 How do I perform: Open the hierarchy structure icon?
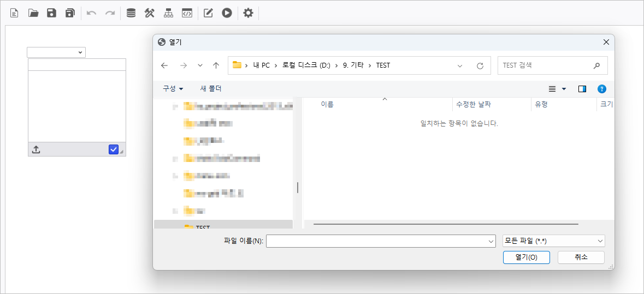click(168, 13)
